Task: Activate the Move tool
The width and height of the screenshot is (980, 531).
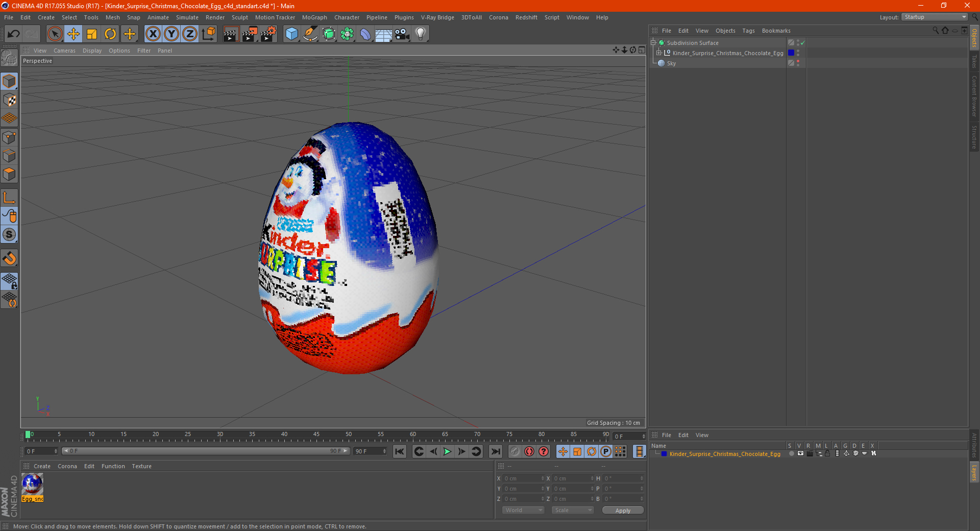Action: click(73, 34)
